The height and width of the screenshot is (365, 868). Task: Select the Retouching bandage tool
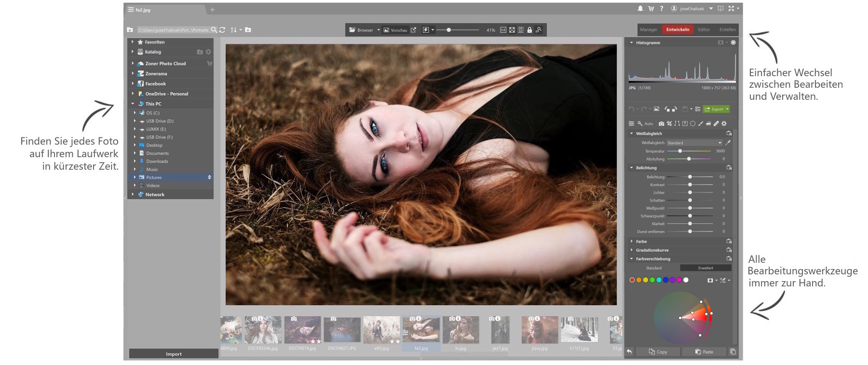[x=716, y=123]
